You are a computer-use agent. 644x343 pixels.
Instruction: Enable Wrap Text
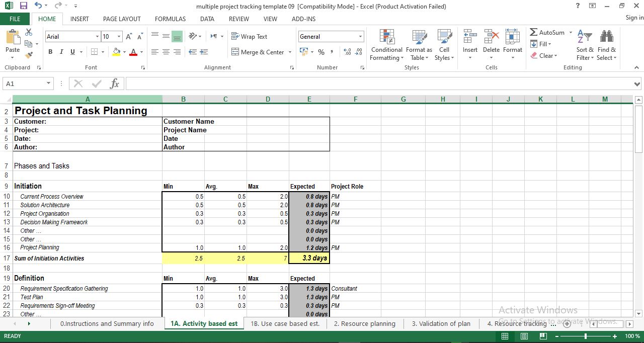tap(249, 36)
